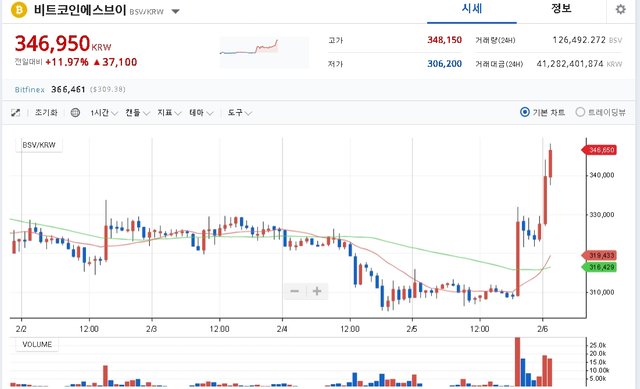Open the BSV/KRW market selector dropdown arrow
Image resolution: width=640 pixels, height=389 pixels.
tap(176, 11)
